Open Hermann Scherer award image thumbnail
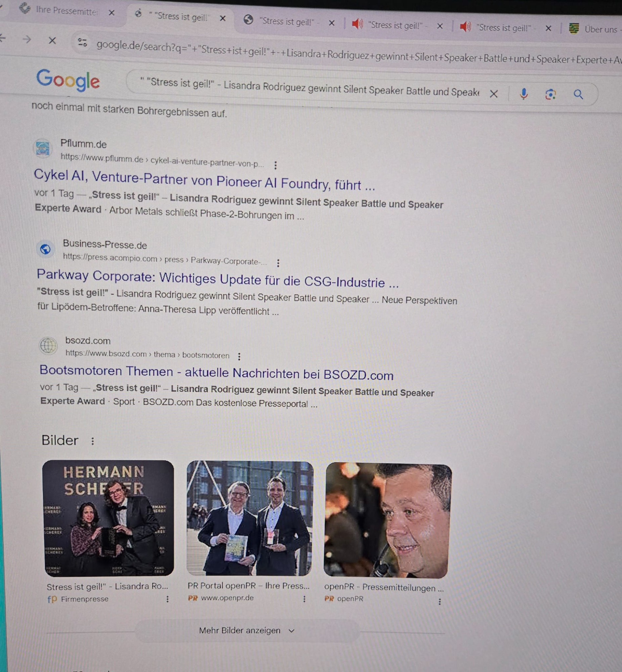Image resolution: width=622 pixels, height=672 pixels. (109, 518)
